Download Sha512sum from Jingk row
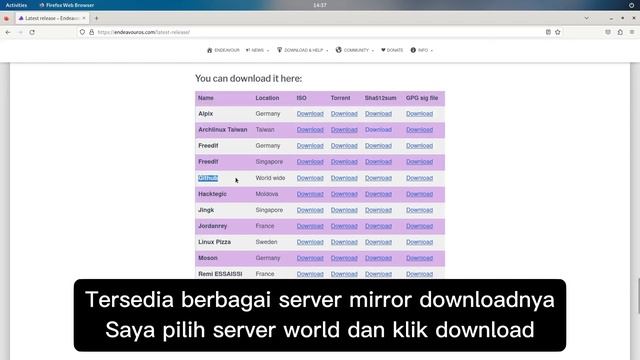640x360 pixels. (x=378, y=210)
